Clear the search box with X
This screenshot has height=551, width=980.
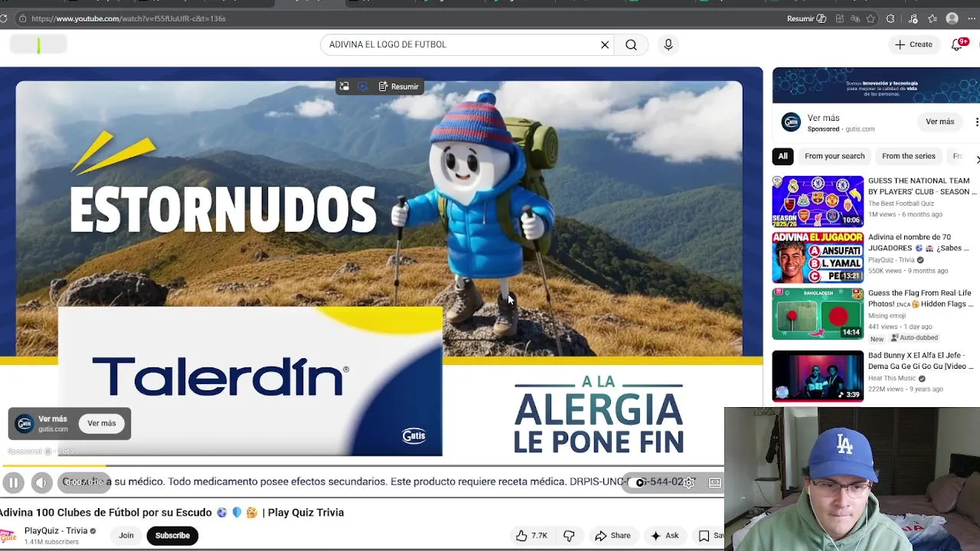605,44
